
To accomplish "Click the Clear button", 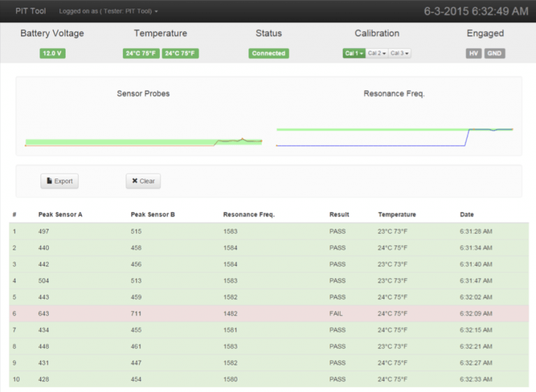I will (x=143, y=181).
